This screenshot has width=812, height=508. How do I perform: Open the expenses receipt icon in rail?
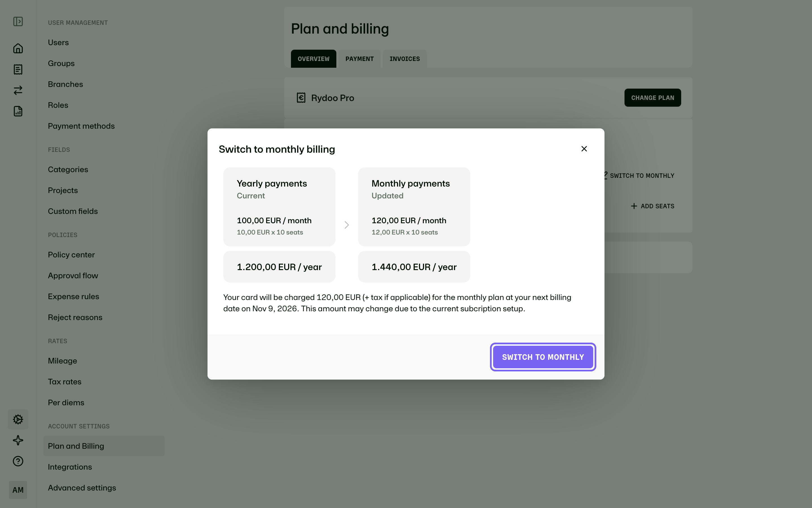[18, 69]
